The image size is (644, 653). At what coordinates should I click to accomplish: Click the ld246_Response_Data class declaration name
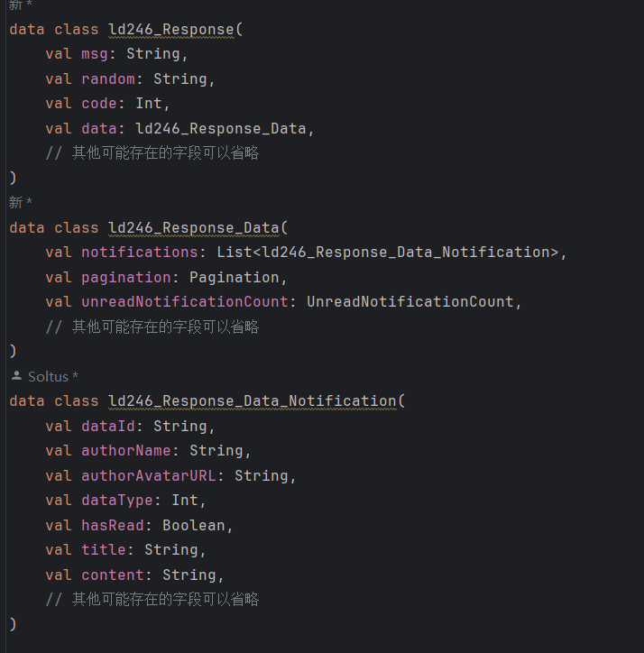[x=194, y=227]
